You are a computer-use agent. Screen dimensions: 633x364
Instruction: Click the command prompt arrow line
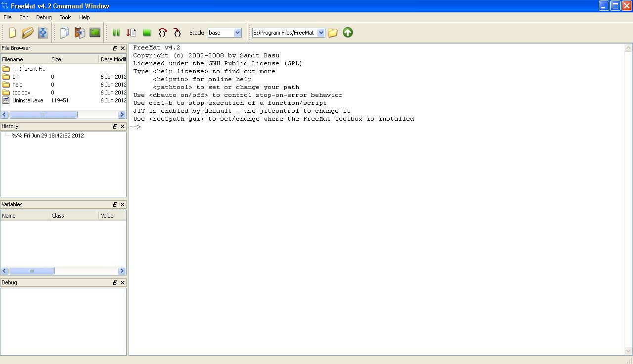135,127
